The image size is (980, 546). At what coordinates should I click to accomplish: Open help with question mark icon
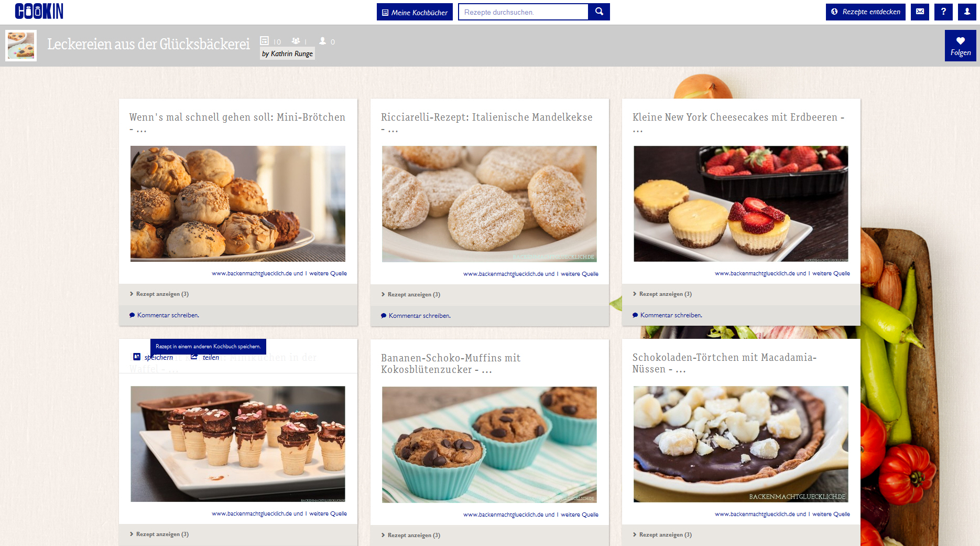(x=943, y=12)
